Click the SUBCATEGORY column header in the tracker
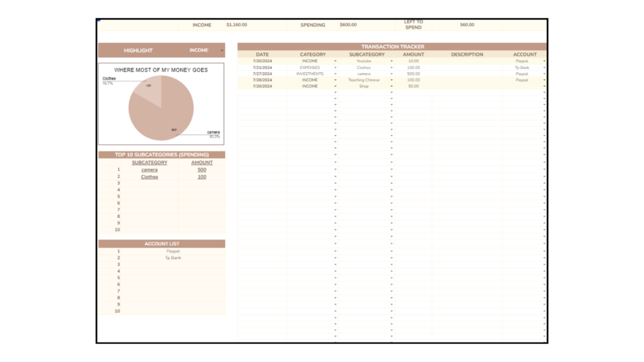 click(x=367, y=55)
